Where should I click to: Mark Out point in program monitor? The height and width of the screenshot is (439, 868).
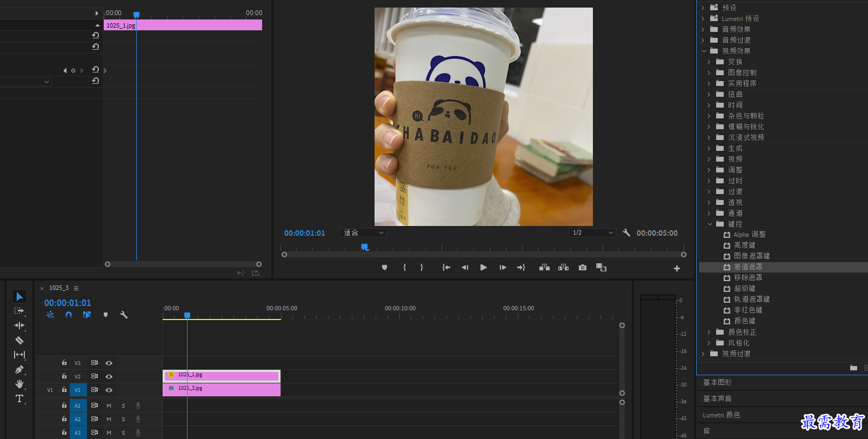point(422,268)
